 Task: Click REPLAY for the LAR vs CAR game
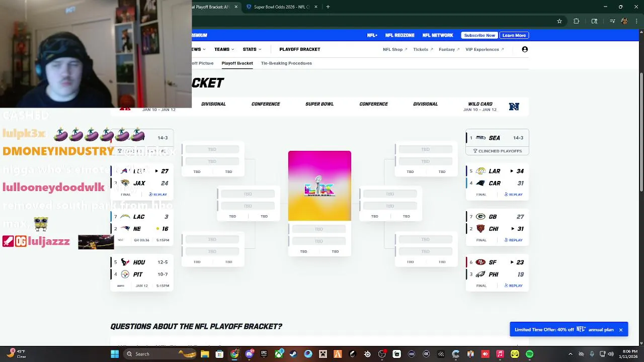point(514,195)
